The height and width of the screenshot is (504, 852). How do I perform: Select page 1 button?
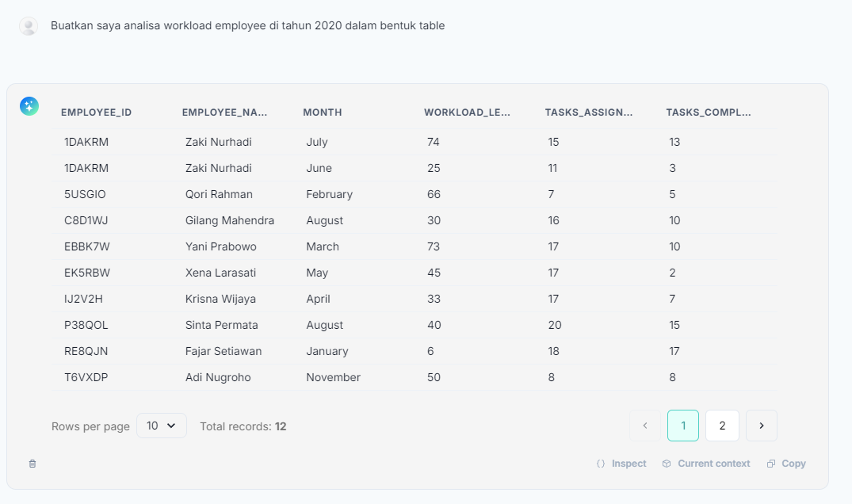(x=683, y=426)
